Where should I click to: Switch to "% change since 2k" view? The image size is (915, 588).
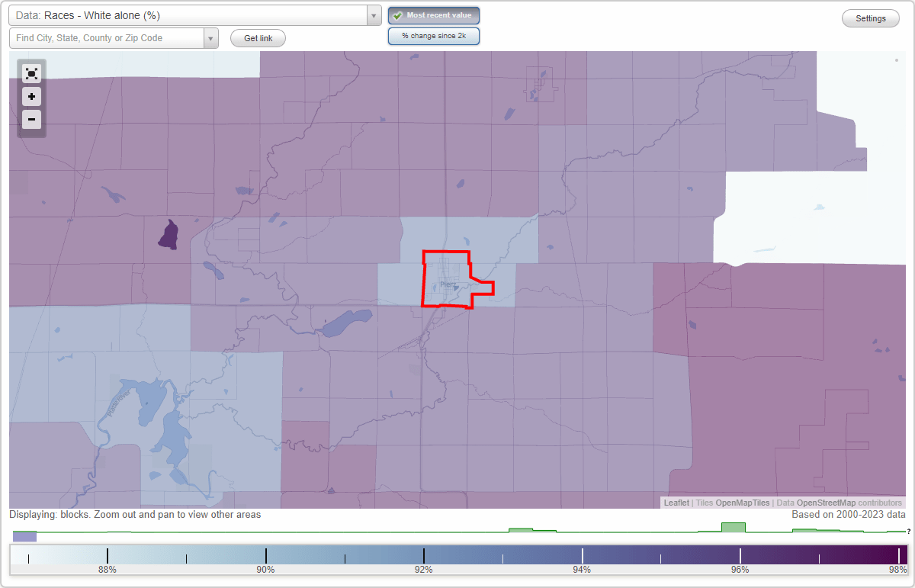pos(433,35)
